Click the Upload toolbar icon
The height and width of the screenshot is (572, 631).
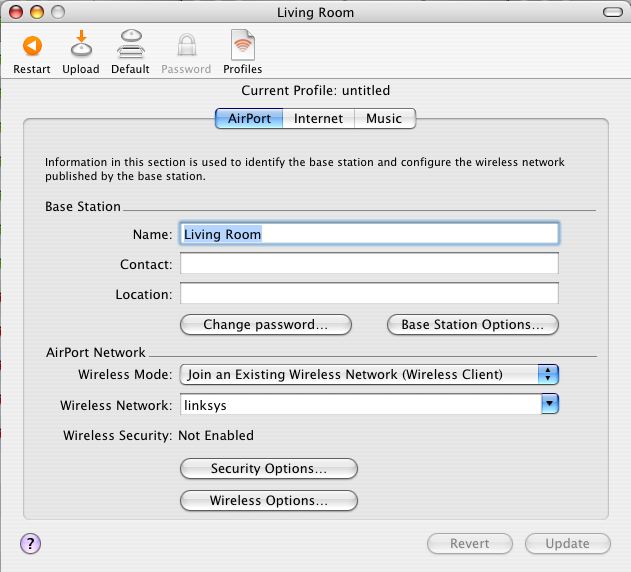81,43
